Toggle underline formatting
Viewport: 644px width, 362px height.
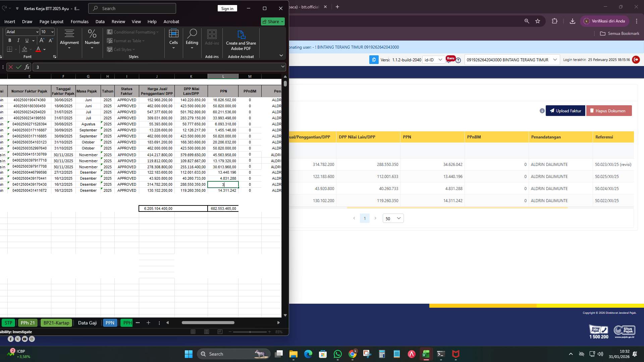[26, 40]
